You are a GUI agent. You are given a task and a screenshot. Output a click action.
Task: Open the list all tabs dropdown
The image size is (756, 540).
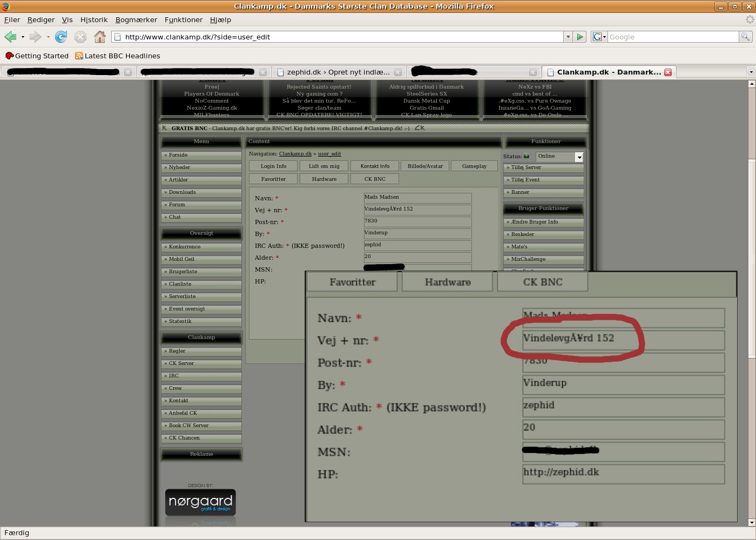[751, 72]
